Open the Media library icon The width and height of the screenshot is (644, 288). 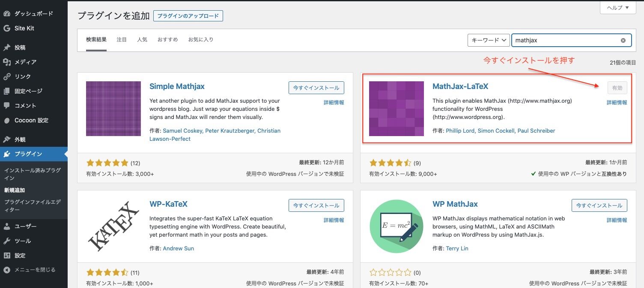point(7,62)
